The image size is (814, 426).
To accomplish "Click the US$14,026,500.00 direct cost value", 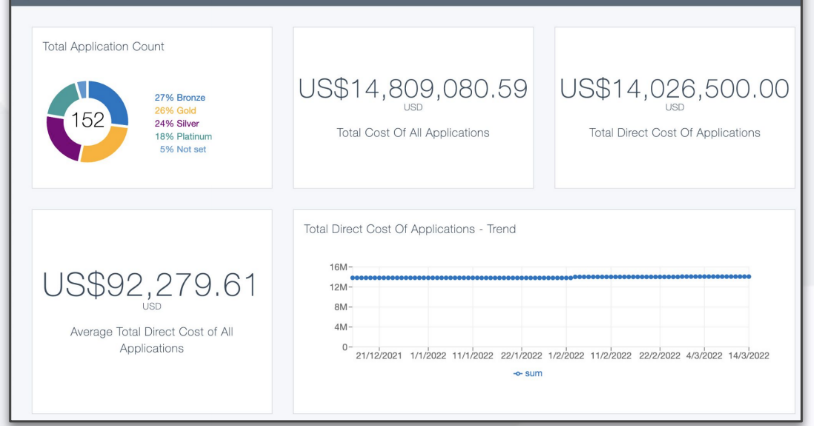I will coord(674,89).
